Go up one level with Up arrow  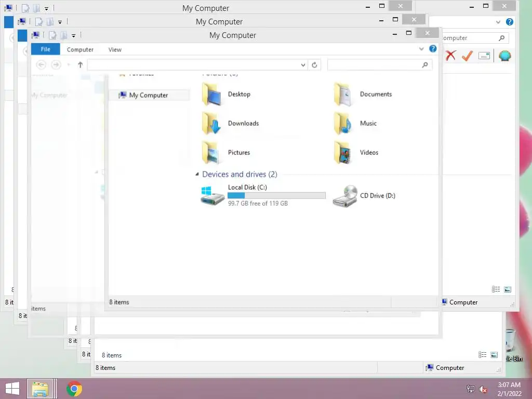tap(80, 65)
